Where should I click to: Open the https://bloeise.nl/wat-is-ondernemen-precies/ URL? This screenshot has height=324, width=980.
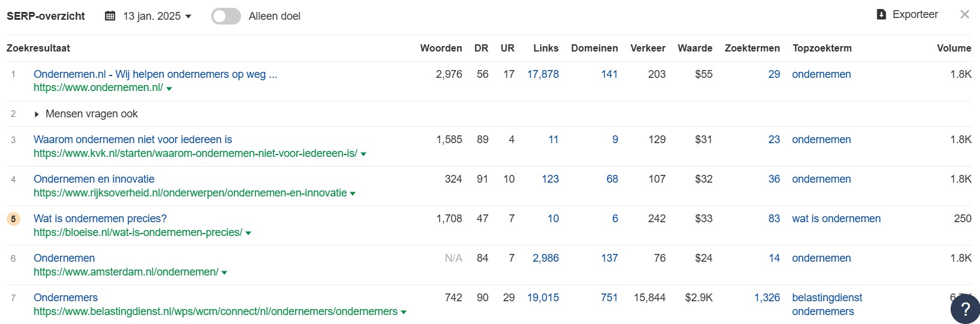click(x=138, y=232)
